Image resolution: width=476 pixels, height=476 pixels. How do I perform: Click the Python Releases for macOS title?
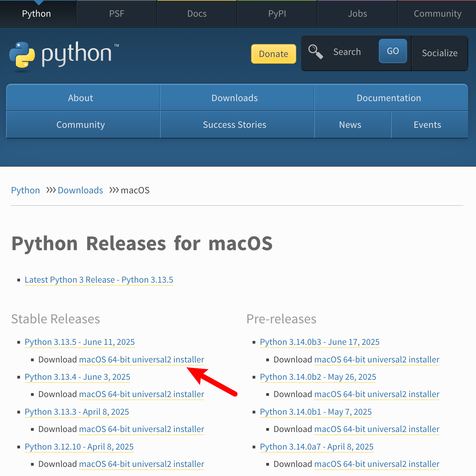click(142, 243)
